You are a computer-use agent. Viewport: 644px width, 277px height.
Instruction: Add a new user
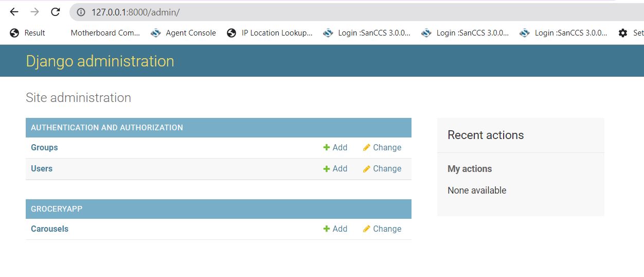[339, 169]
